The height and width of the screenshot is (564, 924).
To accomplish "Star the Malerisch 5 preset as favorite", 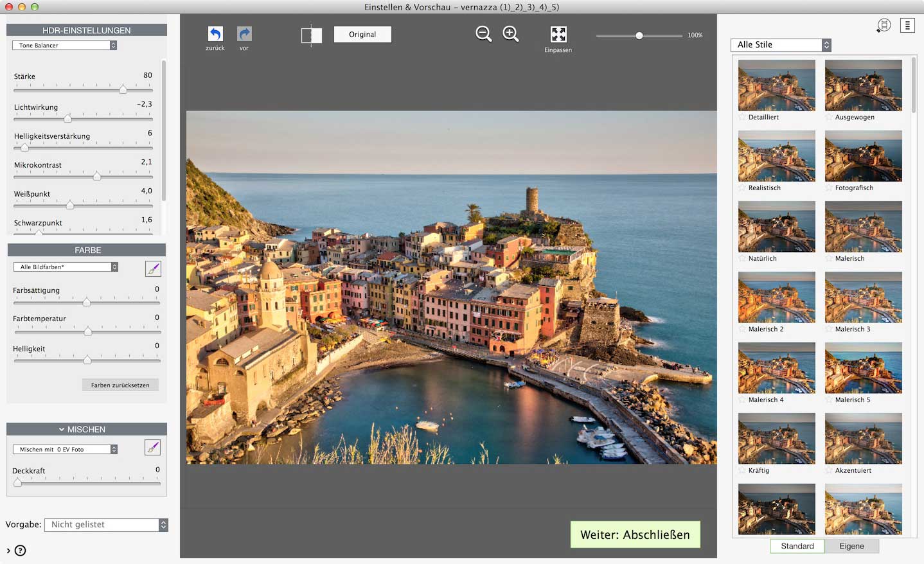I will click(x=830, y=400).
